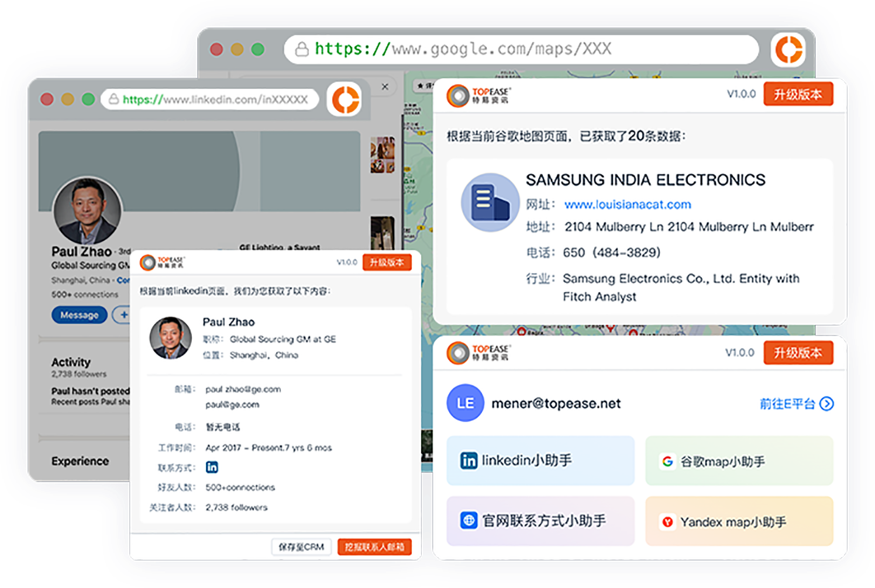Click the lock icon in Google Maps address bar
Viewport: 875px width, 588px height.
coord(302,49)
